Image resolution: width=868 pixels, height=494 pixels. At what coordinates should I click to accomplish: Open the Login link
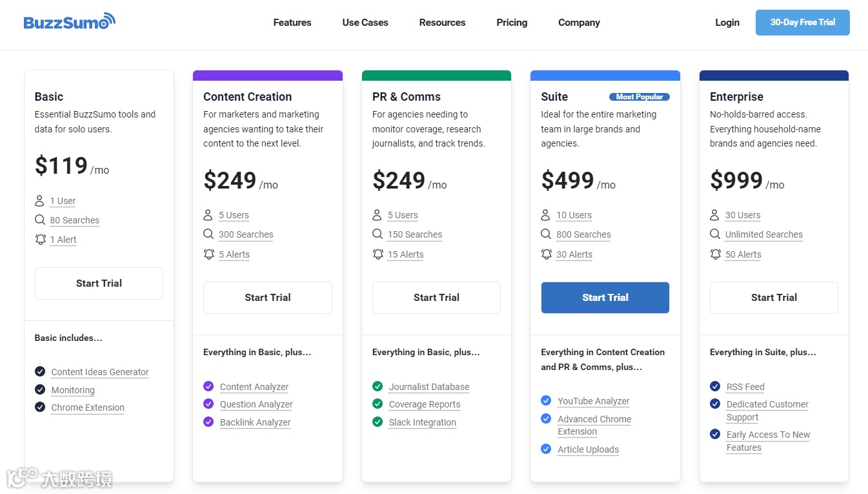click(x=727, y=23)
